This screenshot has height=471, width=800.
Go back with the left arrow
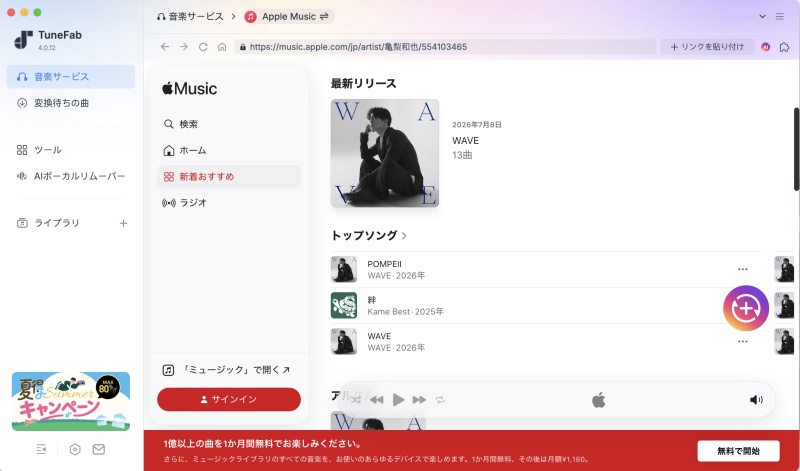(x=164, y=46)
